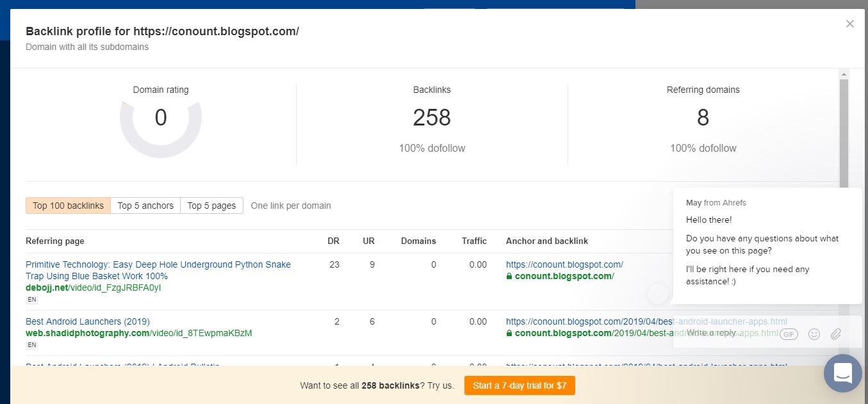
Task: Click the Anchor and backlink column header
Action: coord(547,241)
